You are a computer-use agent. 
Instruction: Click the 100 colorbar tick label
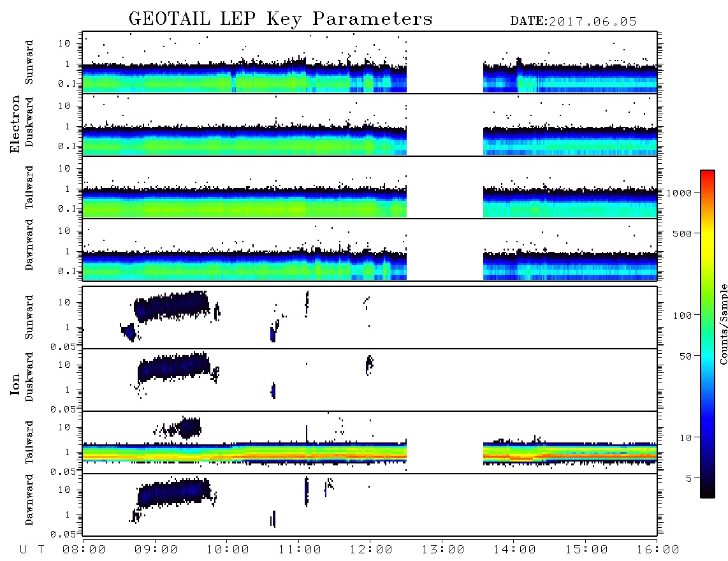click(x=682, y=316)
